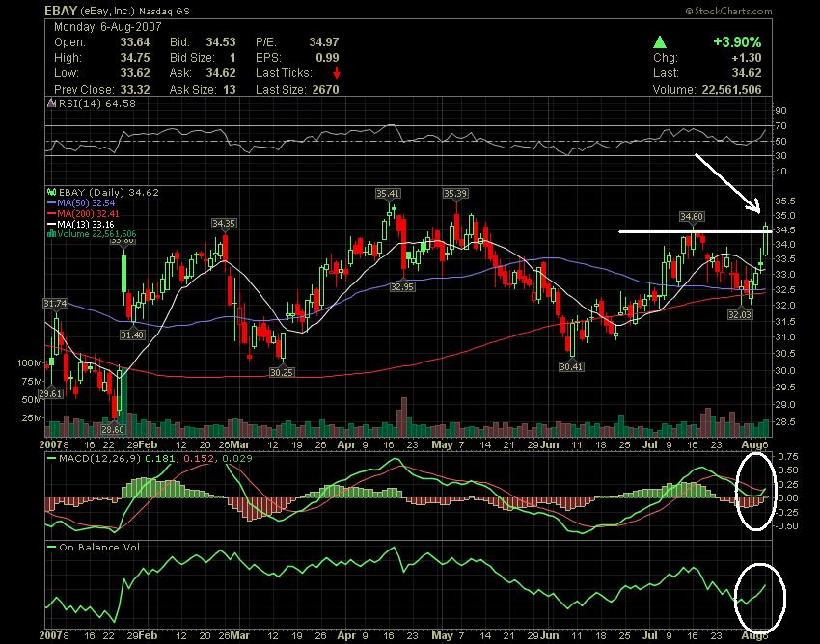
Task: Click the Open value 33.64
Action: pos(135,42)
